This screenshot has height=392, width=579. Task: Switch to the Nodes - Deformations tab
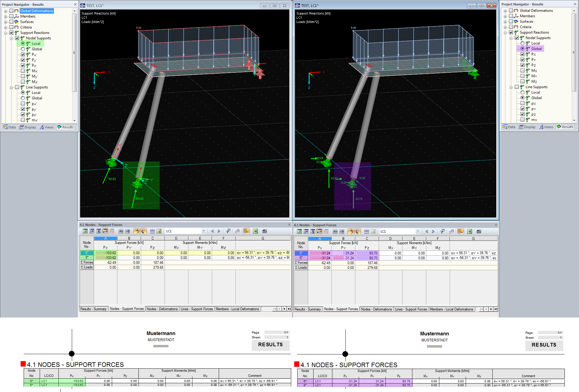(162, 309)
